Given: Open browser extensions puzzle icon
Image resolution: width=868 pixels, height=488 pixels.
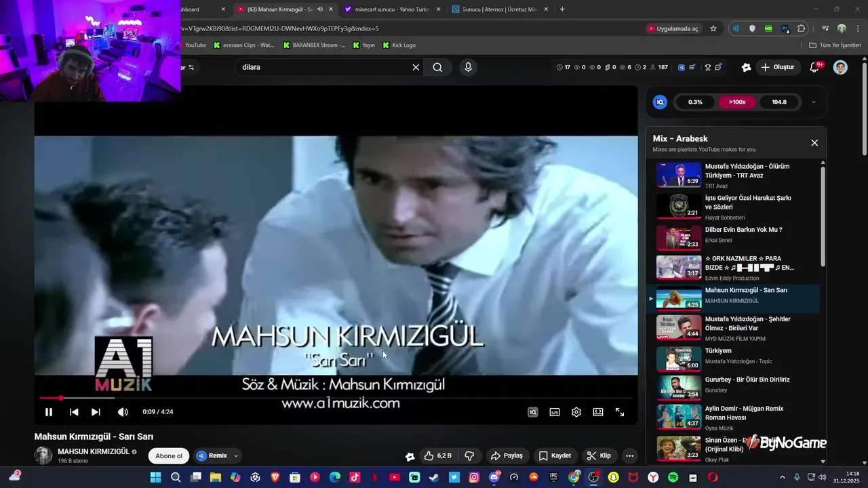Looking at the screenshot, I should [802, 28].
